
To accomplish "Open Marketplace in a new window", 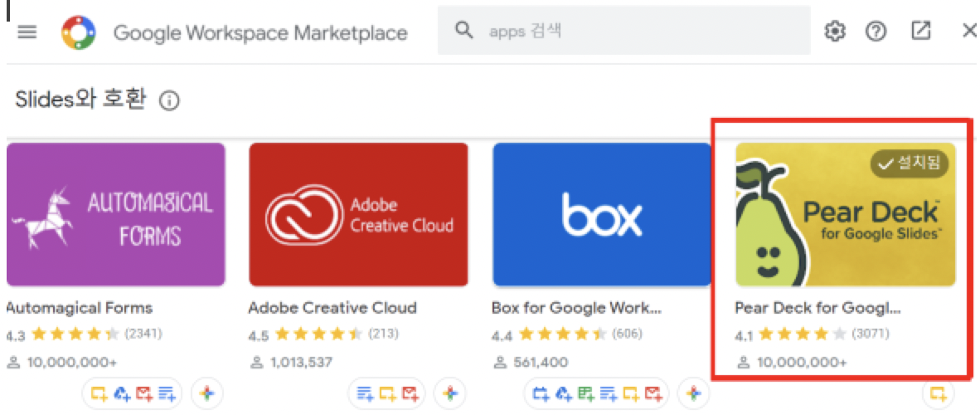I will point(920,32).
